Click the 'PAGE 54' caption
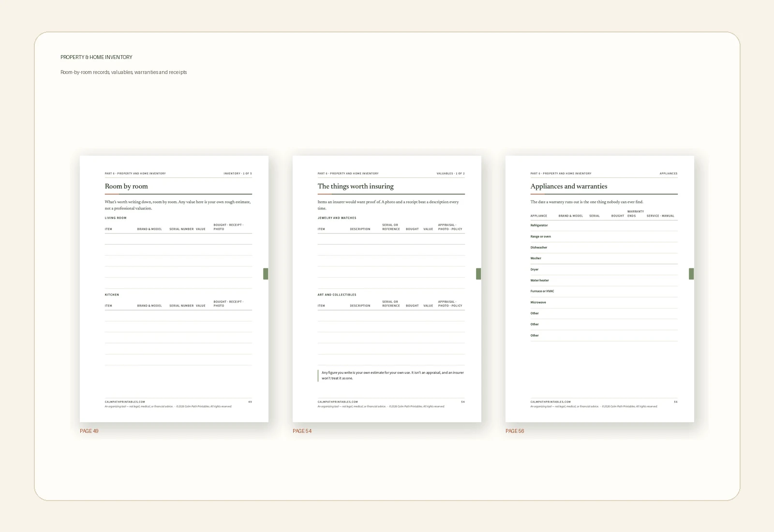The height and width of the screenshot is (532, 774). (302, 431)
